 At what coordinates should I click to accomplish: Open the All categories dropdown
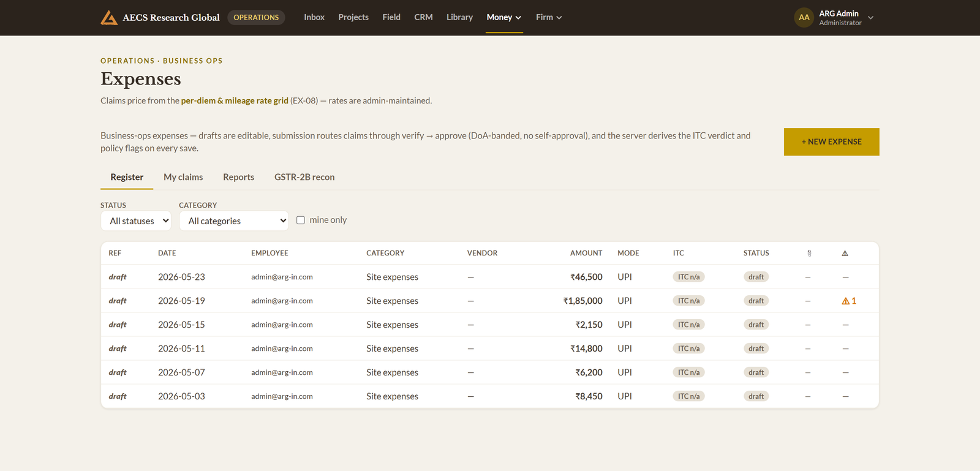click(x=234, y=221)
